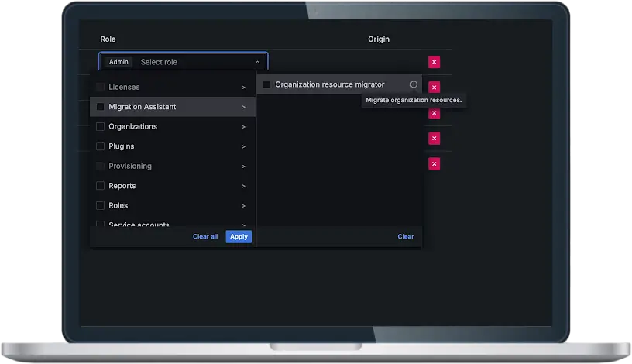Image resolution: width=632 pixels, height=364 pixels.
Task: Tick the Migration Assistant checkbox
Action: pos(101,107)
